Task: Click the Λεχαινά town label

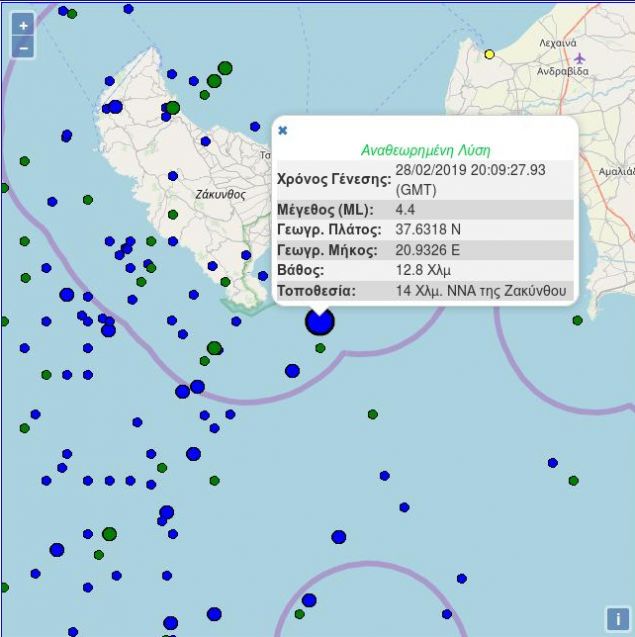Action: (x=558, y=43)
